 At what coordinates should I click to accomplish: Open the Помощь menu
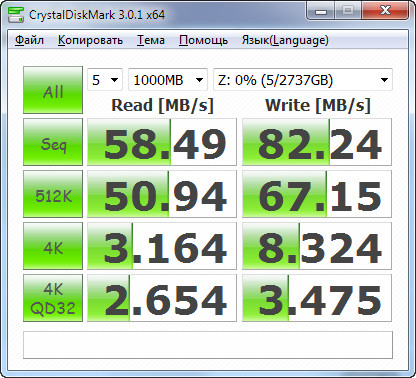203,40
